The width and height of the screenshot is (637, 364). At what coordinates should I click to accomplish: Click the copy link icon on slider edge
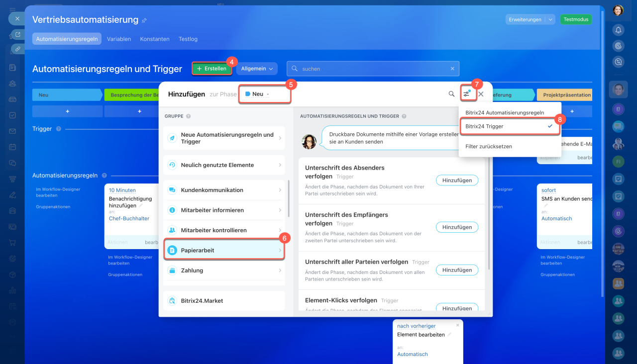pos(17,49)
